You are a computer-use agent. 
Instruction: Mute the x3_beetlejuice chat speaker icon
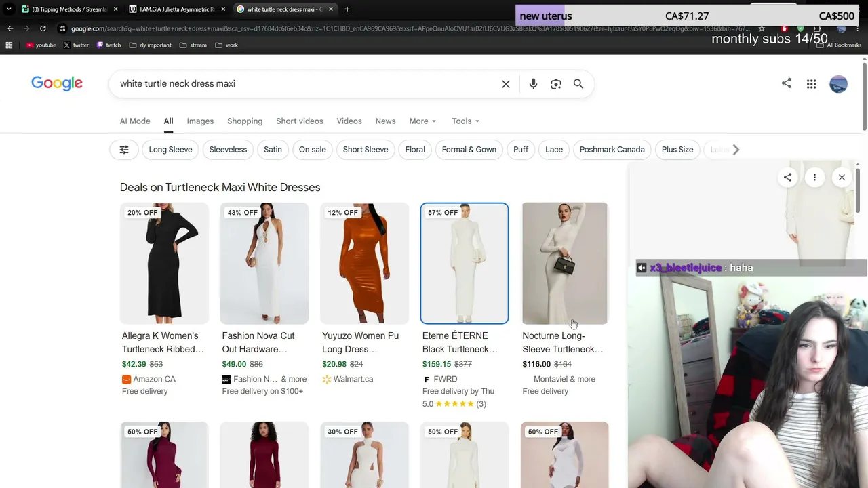click(x=642, y=268)
